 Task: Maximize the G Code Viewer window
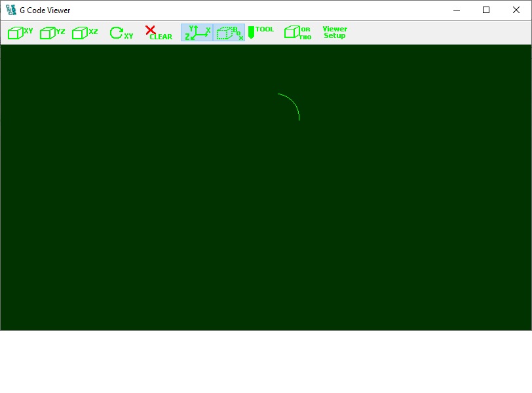(x=486, y=10)
